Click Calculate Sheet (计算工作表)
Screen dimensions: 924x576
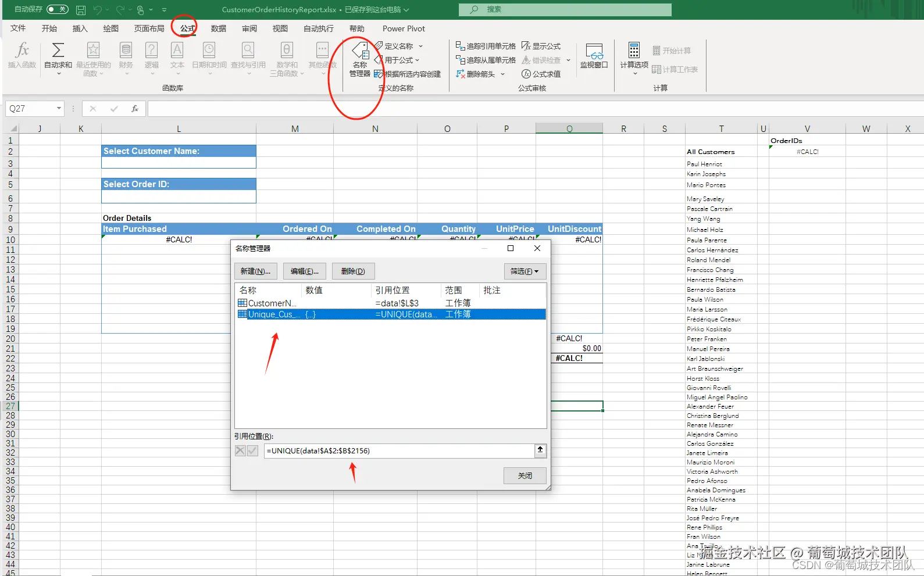675,69
